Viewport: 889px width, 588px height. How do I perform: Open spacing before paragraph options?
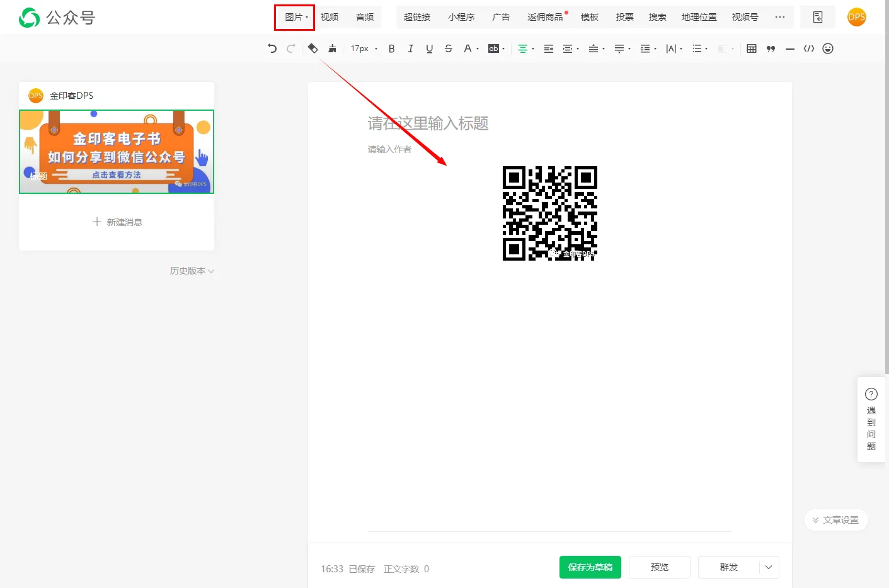[597, 48]
